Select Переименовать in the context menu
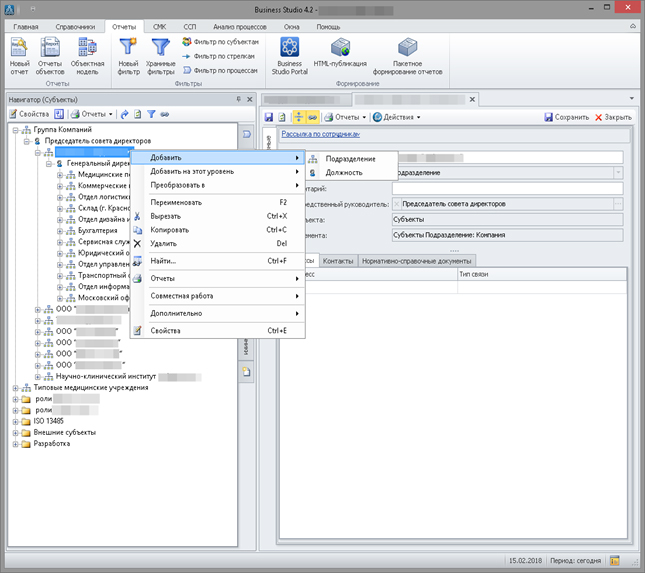This screenshot has width=645, height=573. point(175,202)
